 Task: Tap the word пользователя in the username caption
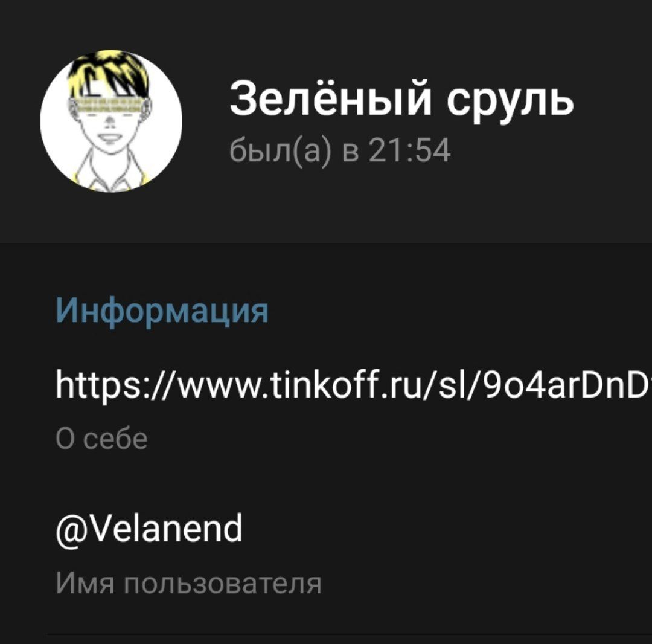point(223,583)
